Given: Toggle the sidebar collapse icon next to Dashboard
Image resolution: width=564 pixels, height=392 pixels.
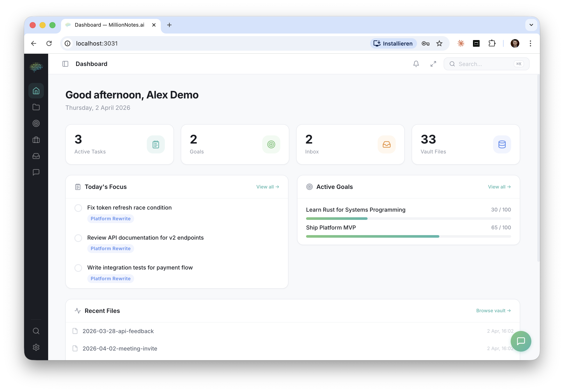Looking at the screenshot, I should click(x=65, y=64).
